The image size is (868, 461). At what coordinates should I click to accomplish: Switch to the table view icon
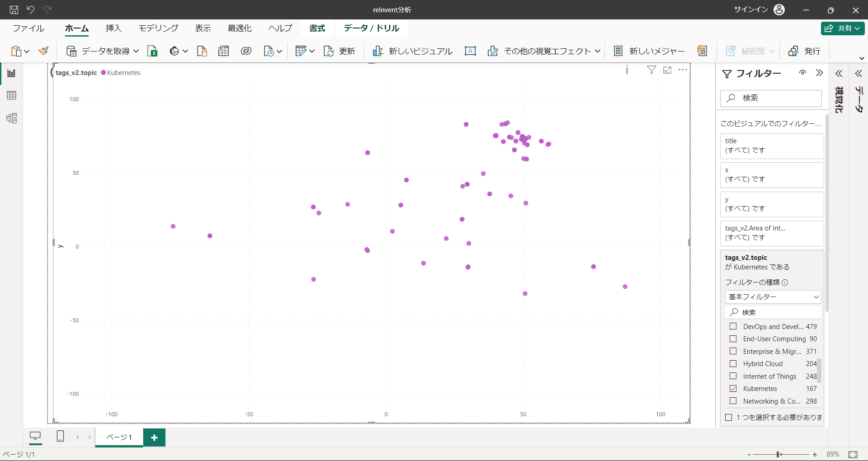(x=12, y=95)
